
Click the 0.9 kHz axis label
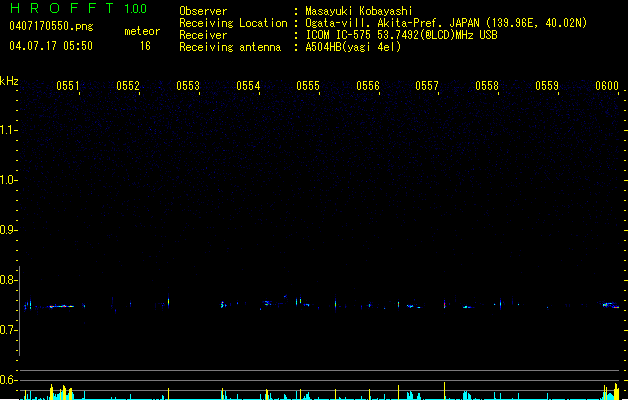point(8,230)
